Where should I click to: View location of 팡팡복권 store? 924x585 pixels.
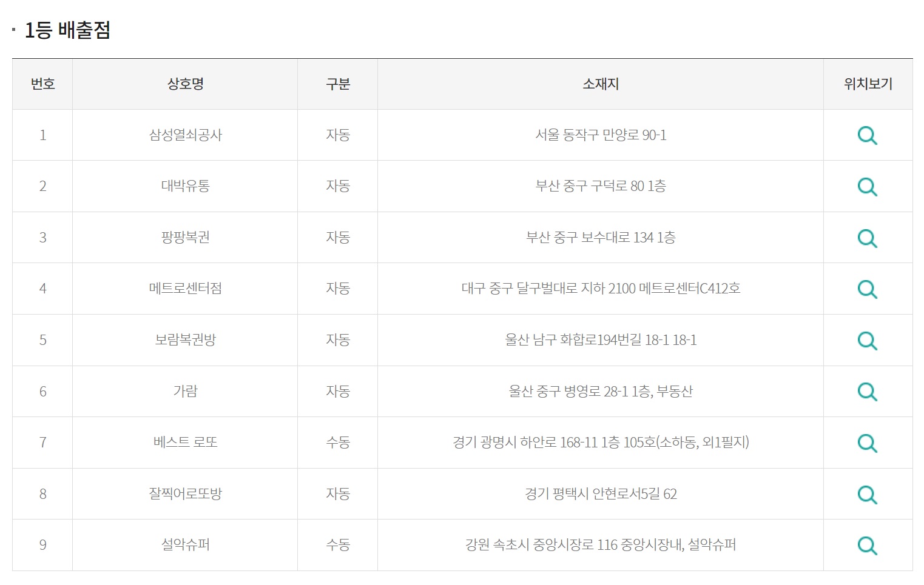[868, 238]
